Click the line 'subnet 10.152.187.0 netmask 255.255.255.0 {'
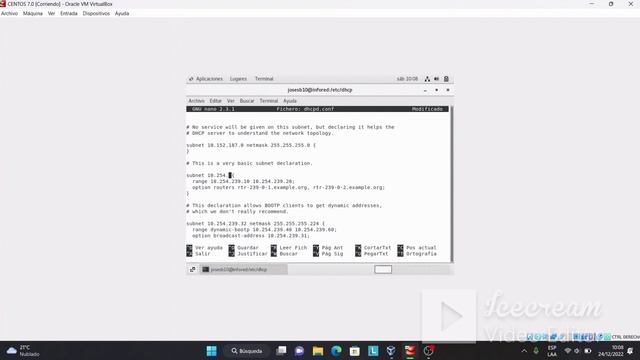The width and height of the screenshot is (640, 360). pyautogui.click(x=251, y=145)
